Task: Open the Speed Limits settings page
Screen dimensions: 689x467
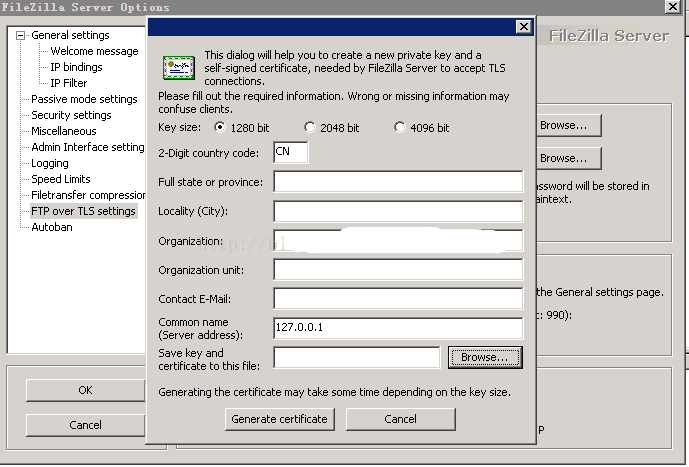Action: point(61,179)
